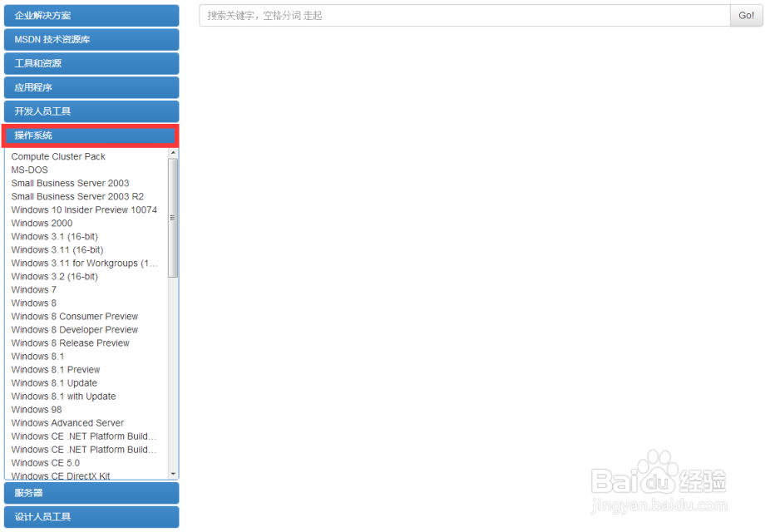
Task: Select Windows 7 entry
Action: pos(34,289)
